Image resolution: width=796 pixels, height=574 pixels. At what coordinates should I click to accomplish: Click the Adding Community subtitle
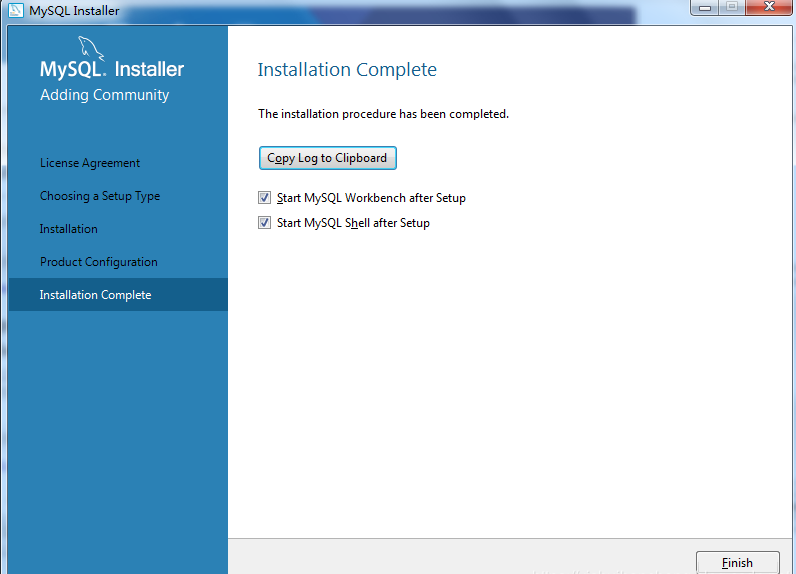105,95
